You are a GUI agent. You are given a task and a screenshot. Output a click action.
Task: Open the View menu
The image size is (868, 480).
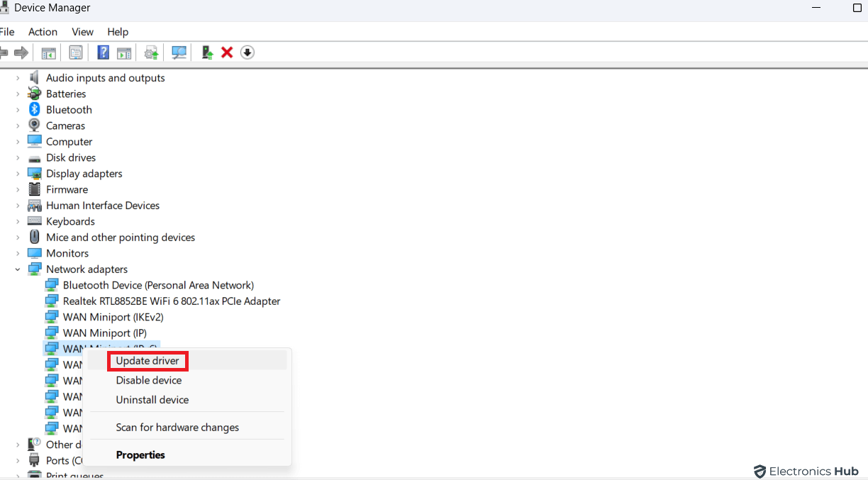click(82, 32)
